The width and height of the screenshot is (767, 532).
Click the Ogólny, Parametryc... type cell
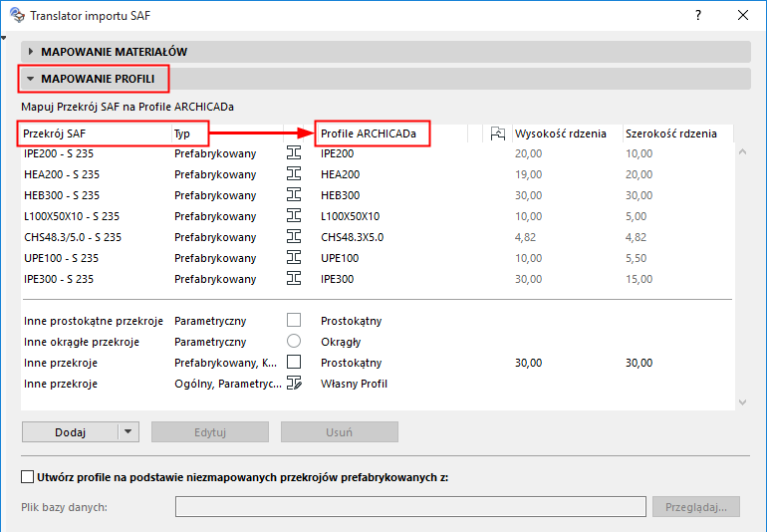(x=228, y=384)
